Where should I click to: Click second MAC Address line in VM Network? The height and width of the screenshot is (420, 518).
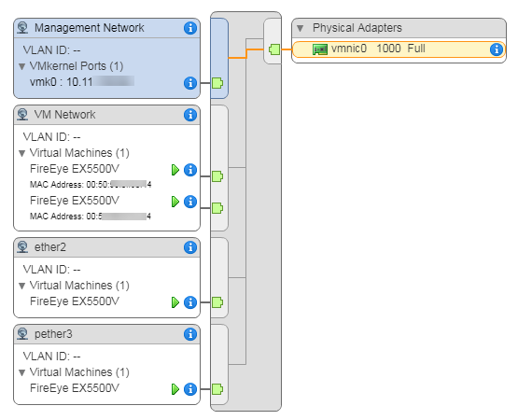click(91, 217)
